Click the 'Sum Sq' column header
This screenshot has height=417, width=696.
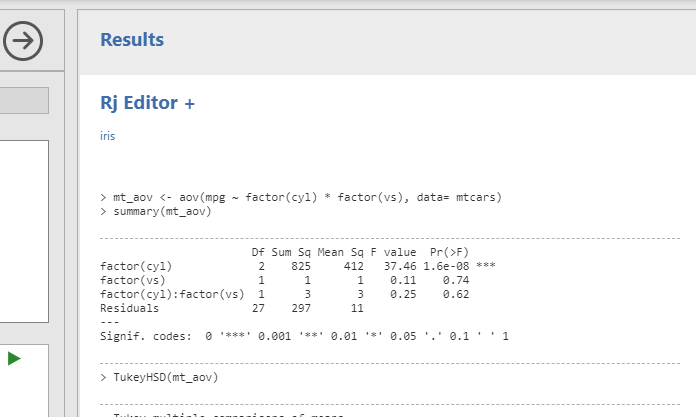tap(291, 253)
